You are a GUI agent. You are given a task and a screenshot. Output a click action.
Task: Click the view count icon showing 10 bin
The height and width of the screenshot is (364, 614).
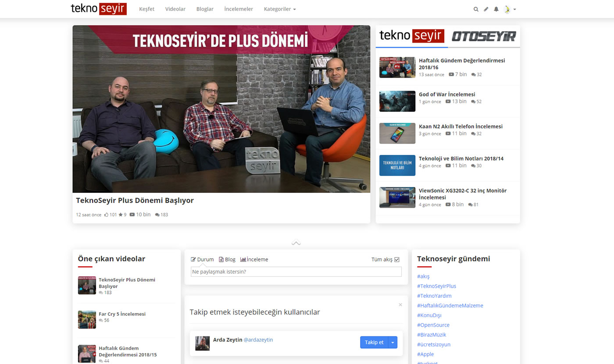click(x=132, y=215)
